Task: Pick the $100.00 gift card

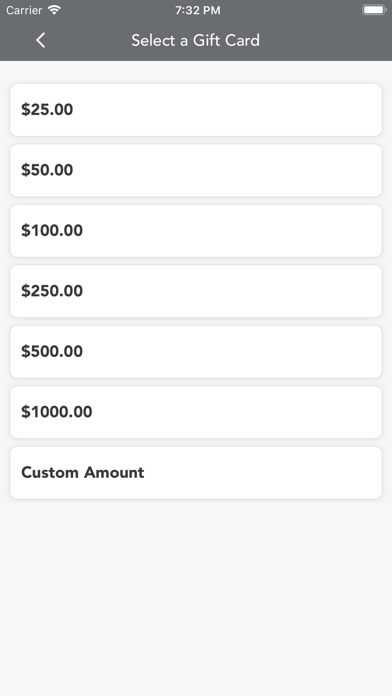Action: click(196, 231)
